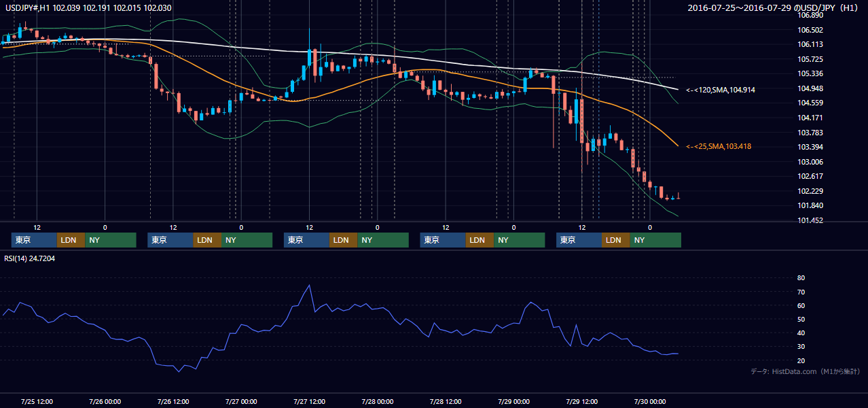Click the 7/28 12:00 time label
The width and height of the screenshot is (868, 408).
(445, 401)
